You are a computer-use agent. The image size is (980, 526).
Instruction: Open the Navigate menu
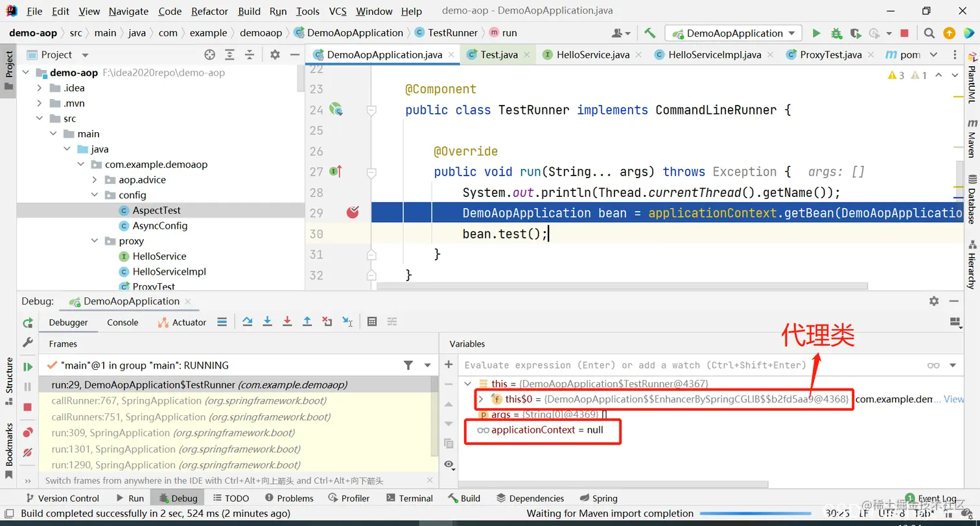point(128,11)
